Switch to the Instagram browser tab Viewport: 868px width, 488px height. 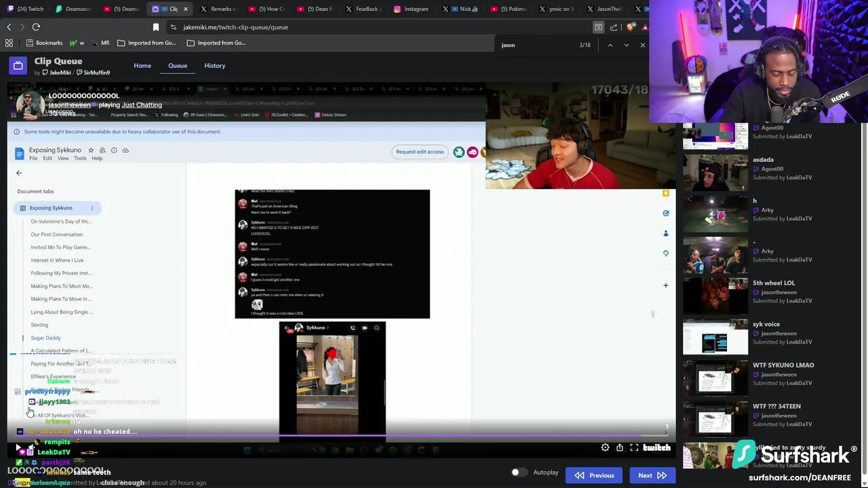[x=411, y=9]
